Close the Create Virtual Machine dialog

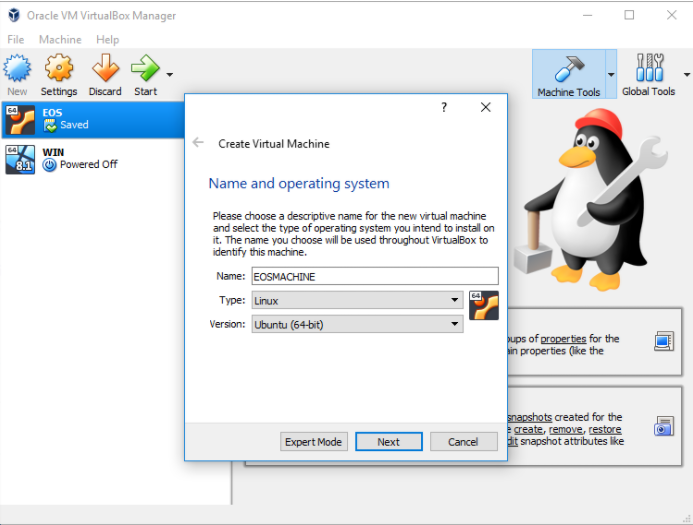point(486,107)
